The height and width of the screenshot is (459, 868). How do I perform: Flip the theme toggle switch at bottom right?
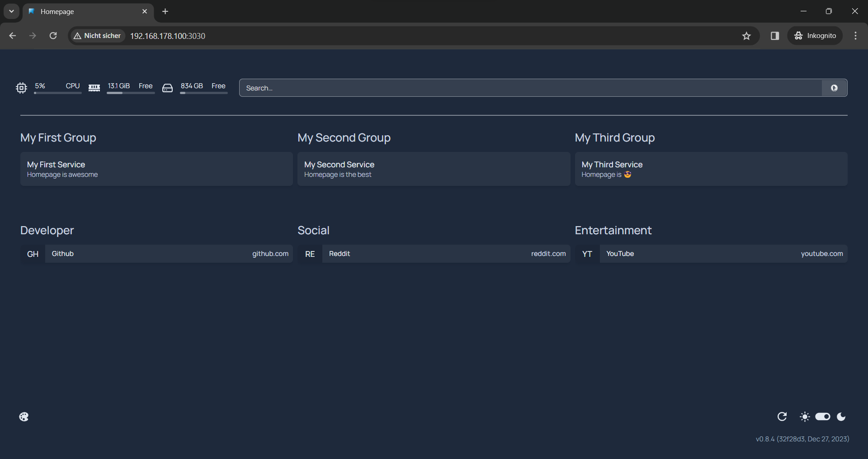[x=823, y=416]
